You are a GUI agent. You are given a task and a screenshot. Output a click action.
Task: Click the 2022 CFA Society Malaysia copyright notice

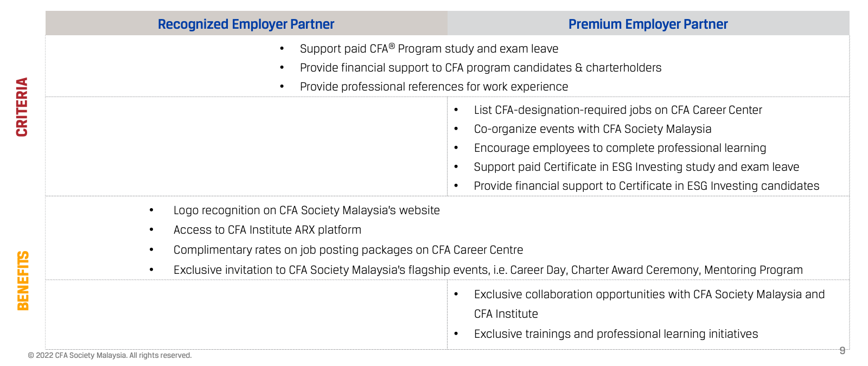pyautogui.click(x=110, y=356)
